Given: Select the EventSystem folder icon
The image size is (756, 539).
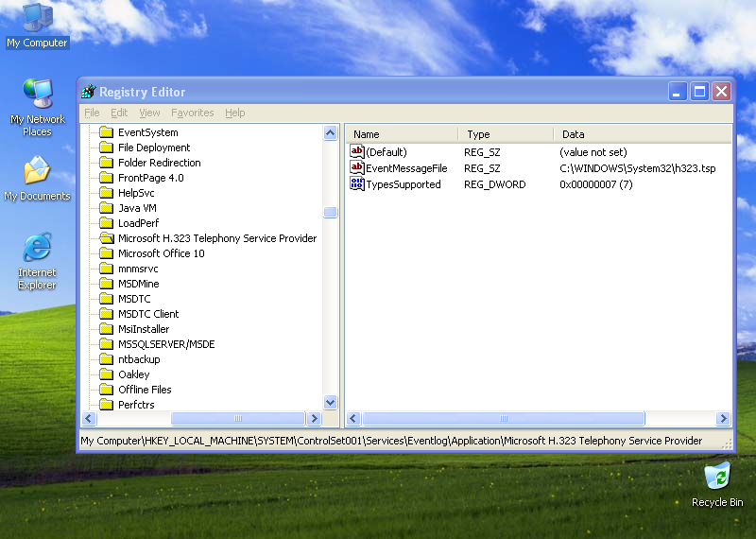Looking at the screenshot, I should (x=106, y=132).
